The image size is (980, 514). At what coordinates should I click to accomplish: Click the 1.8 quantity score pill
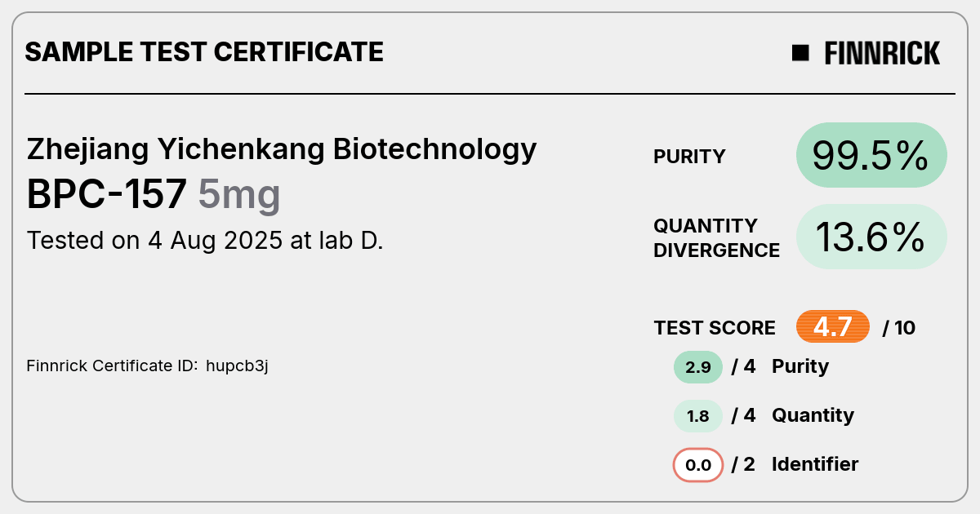coord(698,416)
